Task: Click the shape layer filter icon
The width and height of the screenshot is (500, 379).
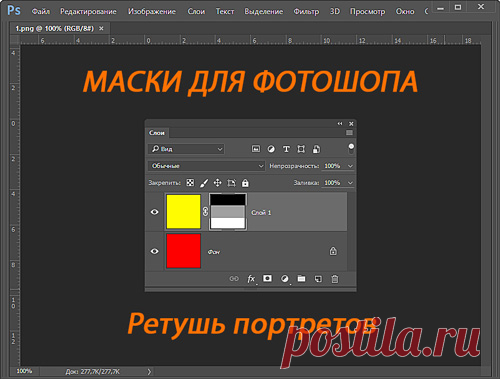Action: coord(301,149)
